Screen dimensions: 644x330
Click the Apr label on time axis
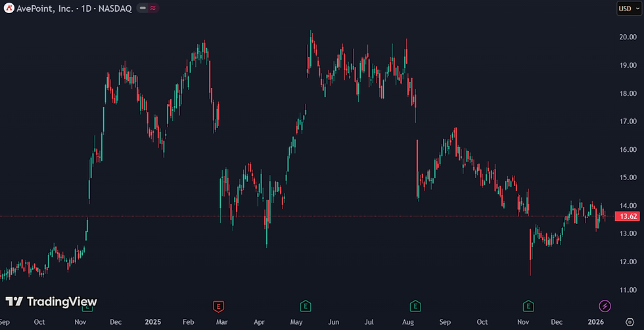click(259, 321)
